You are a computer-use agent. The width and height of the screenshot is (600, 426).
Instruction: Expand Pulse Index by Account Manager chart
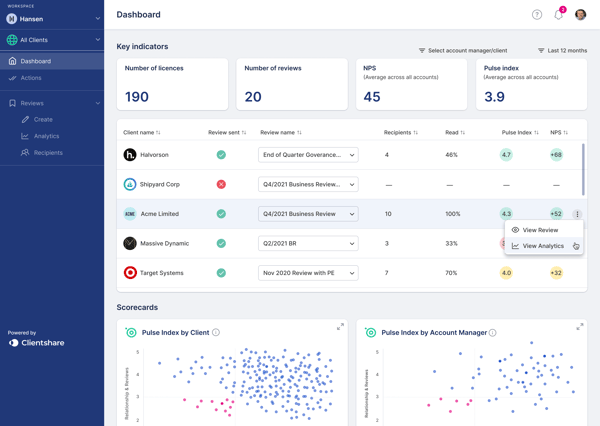[x=580, y=326]
